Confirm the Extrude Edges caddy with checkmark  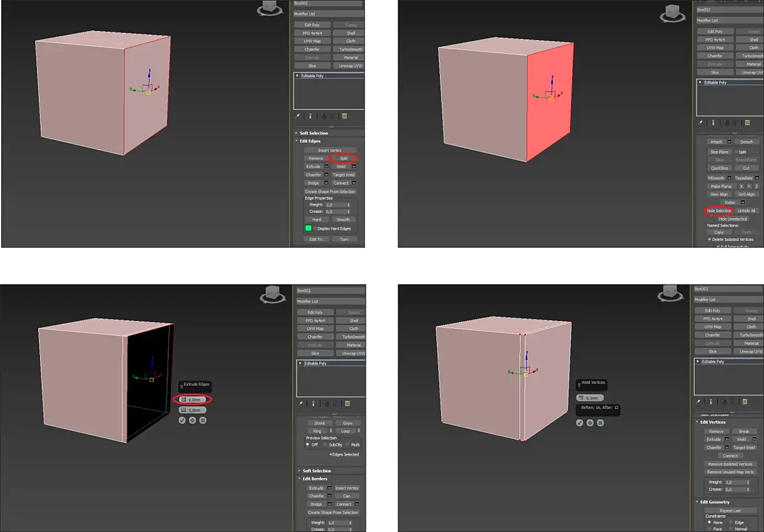[182, 421]
